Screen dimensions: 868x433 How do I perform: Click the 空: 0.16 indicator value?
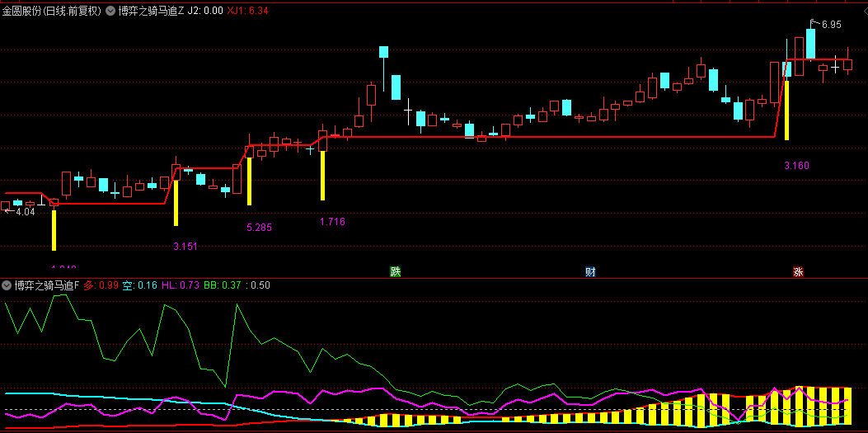(x=140, y=285)
